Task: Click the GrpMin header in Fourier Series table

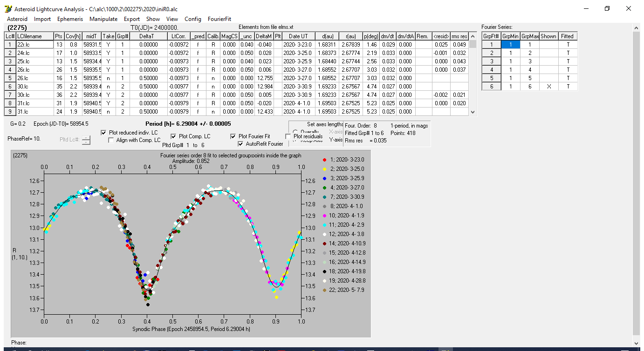Action: click(510, 36)
